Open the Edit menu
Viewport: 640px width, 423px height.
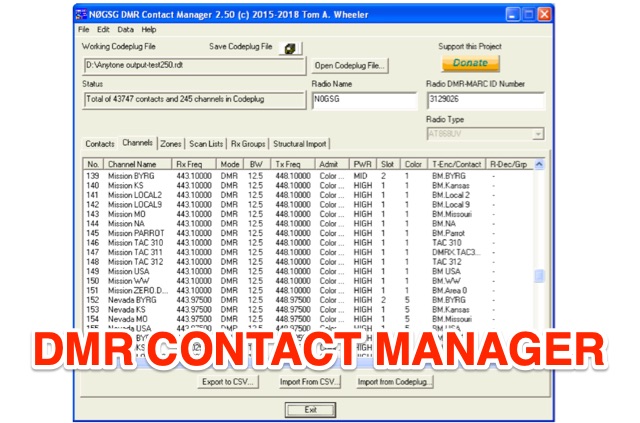103,29
